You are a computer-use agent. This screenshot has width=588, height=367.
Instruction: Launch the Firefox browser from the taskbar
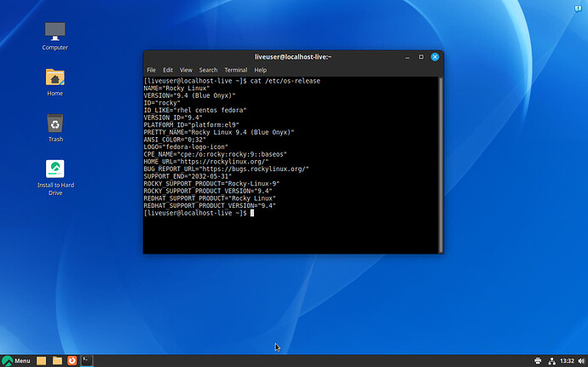72,361
